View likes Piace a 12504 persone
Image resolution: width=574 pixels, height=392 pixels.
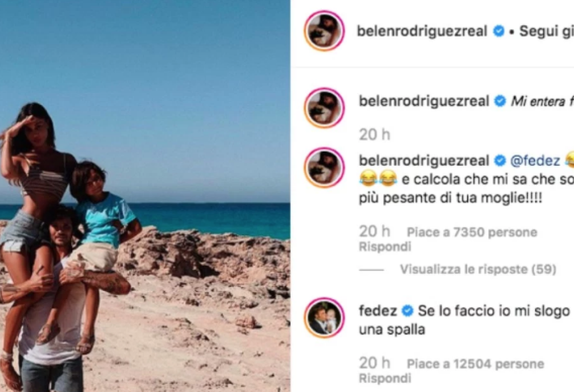(x=475, y=364)
